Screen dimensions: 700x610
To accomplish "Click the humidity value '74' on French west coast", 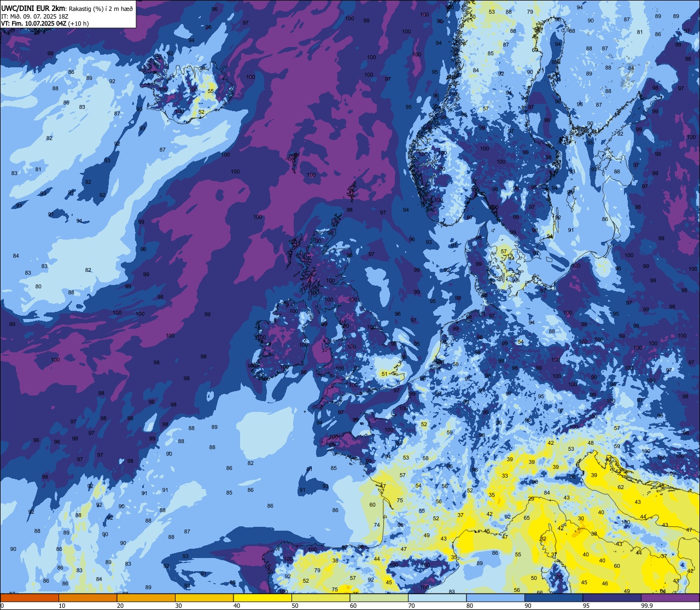I will point(377,525).
